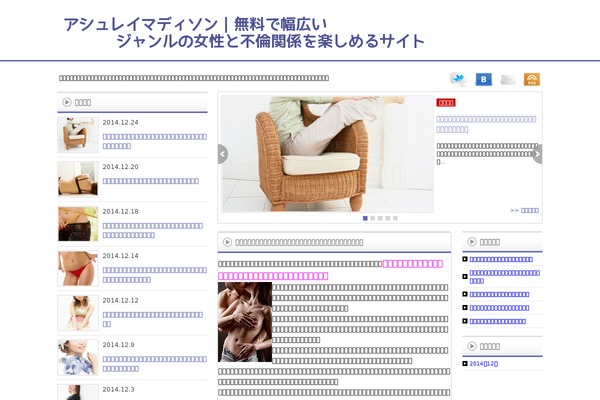Click the '>>' read more link in slider
This screenshot has width=600, height=400.
tap(524, 210)
